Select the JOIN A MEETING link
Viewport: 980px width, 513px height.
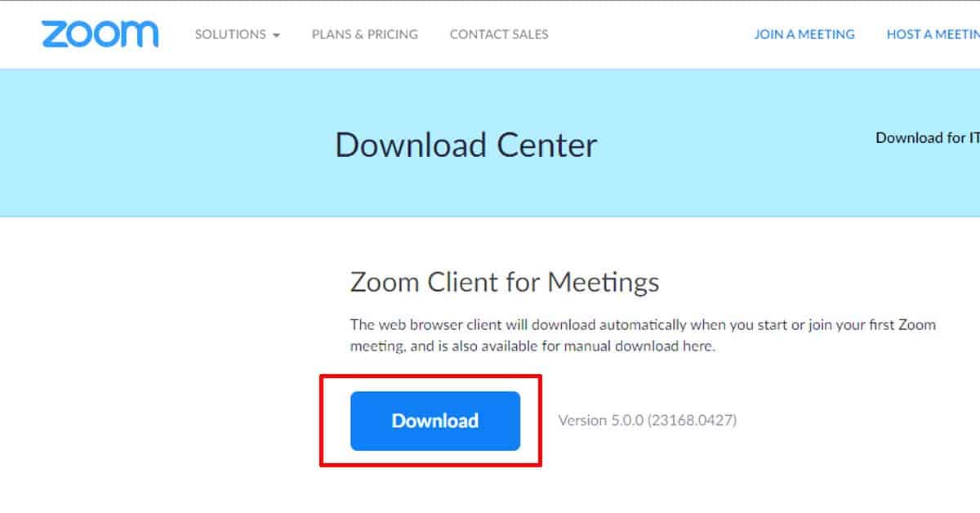[x=804, y=34]
